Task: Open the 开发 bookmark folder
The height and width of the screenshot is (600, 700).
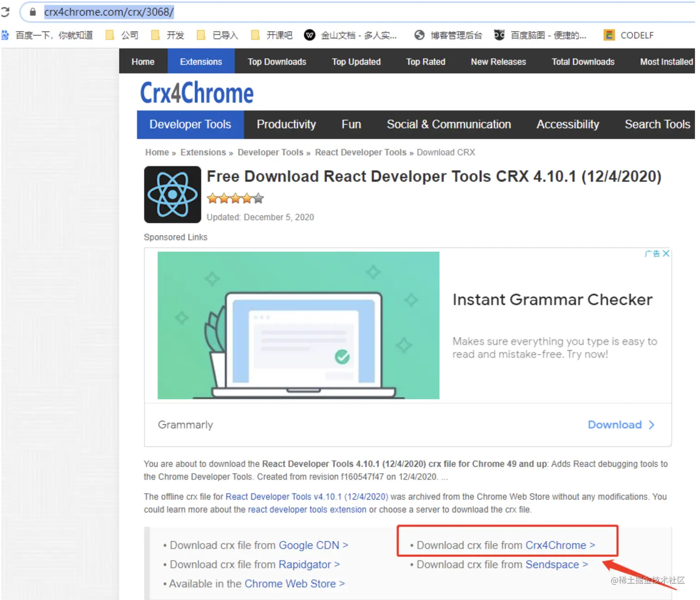Action: pos(168,35)
